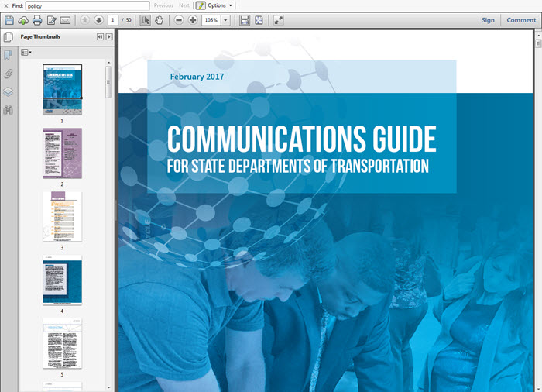This screenshot has height=392, width=542.
Task: Toggle read mode expand icon
Action: pos(278,20)
